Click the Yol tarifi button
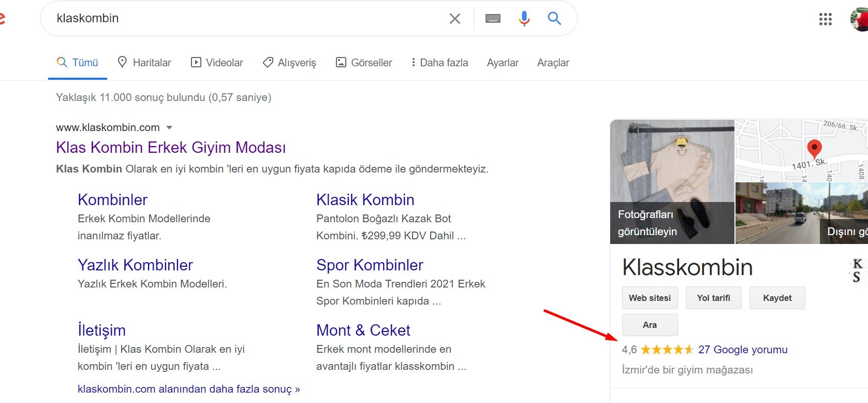The height and width of the screenshot is (403, 868). (713, 298)
